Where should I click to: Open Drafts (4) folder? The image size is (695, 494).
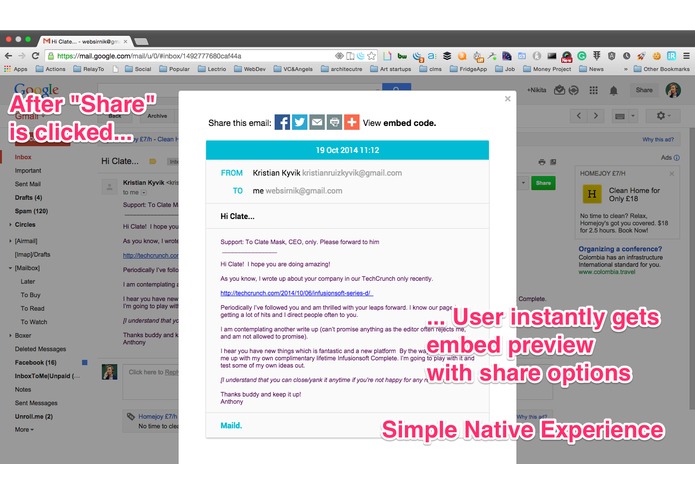pyautogui.click(x=28, y=198)
